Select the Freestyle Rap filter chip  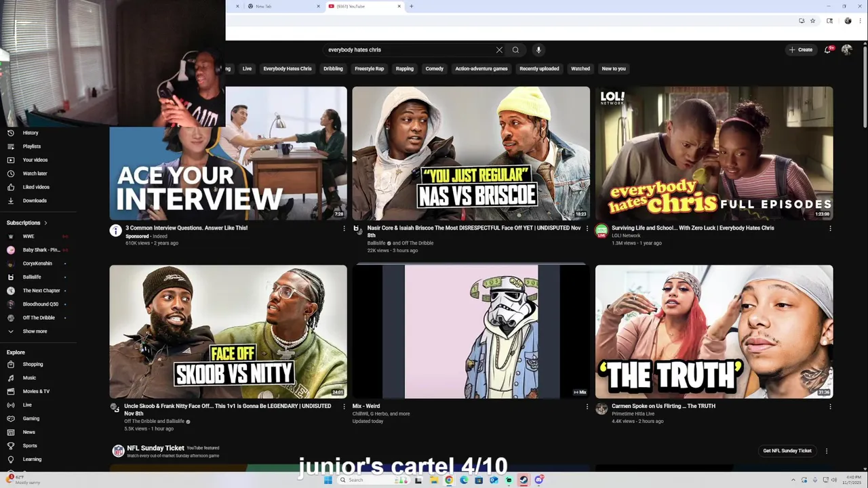pyautogui.click(x=370, y=68)
